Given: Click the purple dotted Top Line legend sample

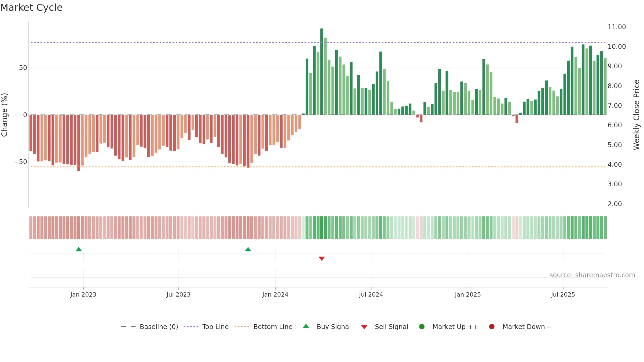Looking at the screenshot, I should click(x=191, y=327).
